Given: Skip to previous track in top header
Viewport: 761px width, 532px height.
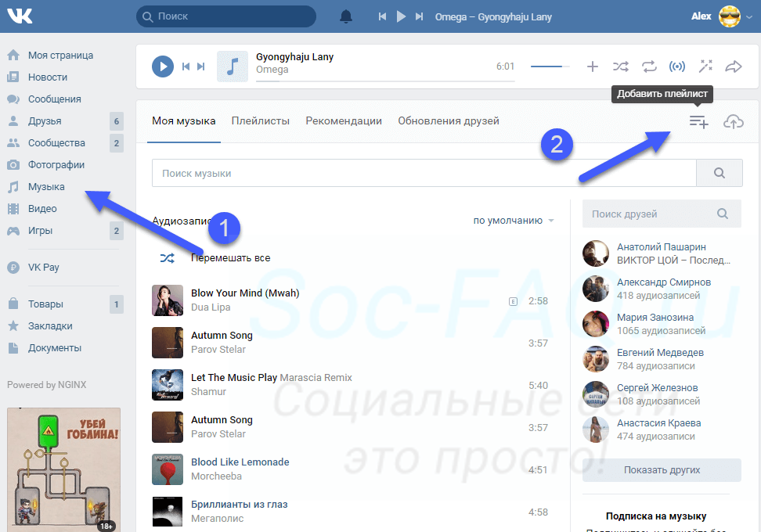Looking at the screenshot, I should tap(382, 16).
